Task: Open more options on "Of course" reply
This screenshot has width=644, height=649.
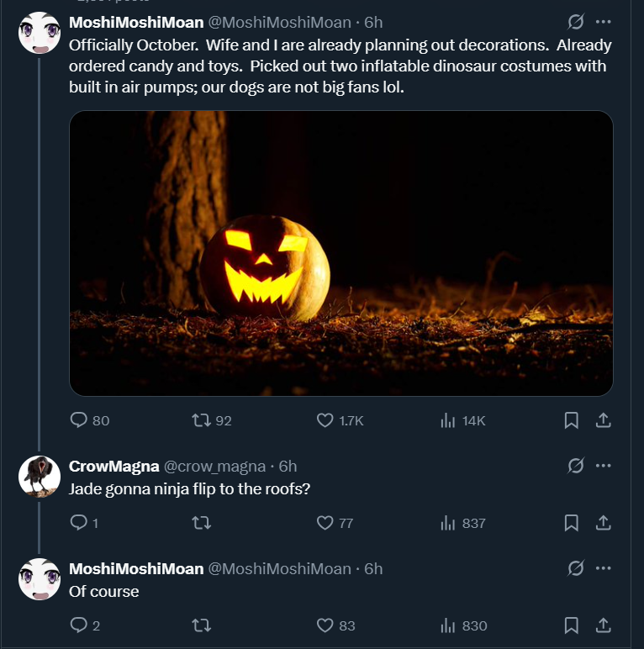Action: click(603, 569)
